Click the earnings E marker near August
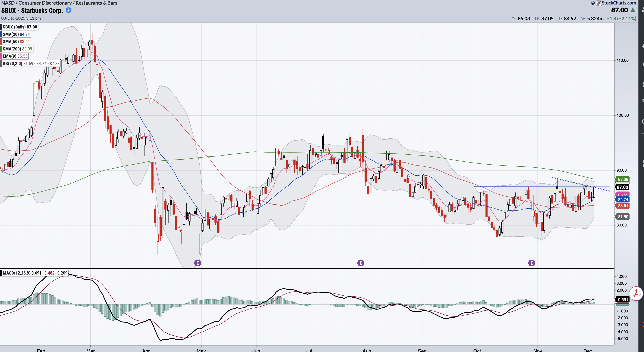The height and width of the screenshot is (352, 644). [x=360, y=263]
